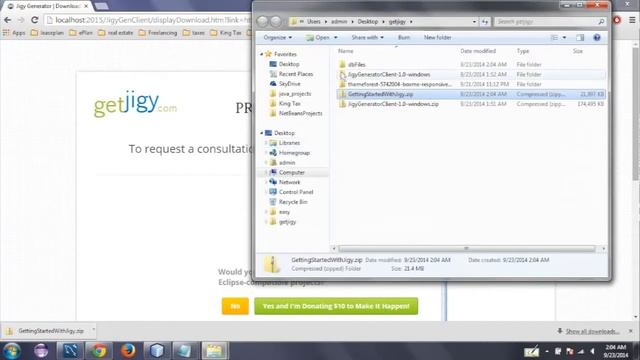Click red extension icon in Chrome toolbar
This screenshot has height=360, width=640.
pyautogui.click(x=617, y=20)
